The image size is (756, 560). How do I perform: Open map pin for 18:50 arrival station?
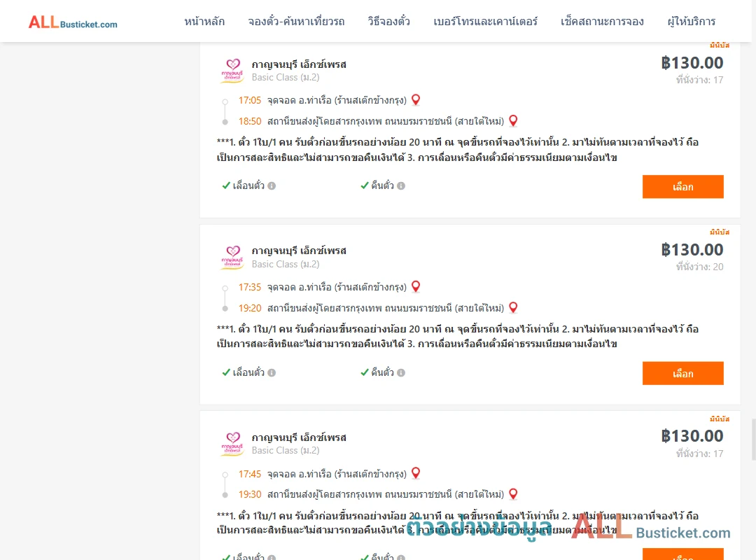[513, 120]
